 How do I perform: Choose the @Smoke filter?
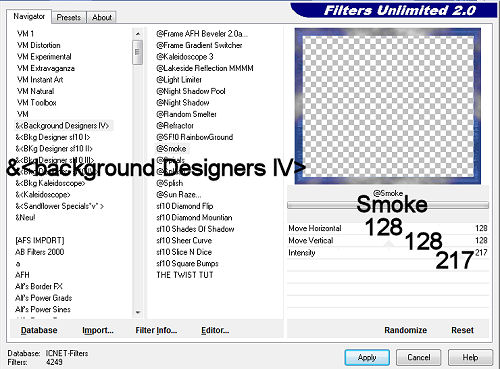pos(171,149)
